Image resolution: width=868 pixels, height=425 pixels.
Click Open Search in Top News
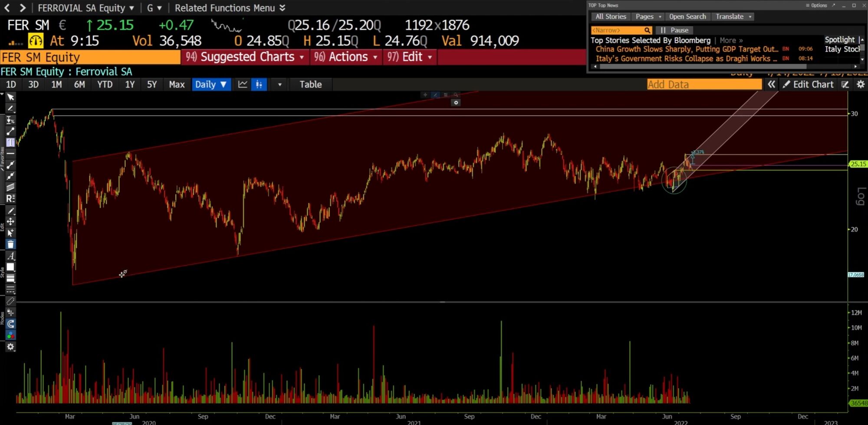click(x=687, y=16)
